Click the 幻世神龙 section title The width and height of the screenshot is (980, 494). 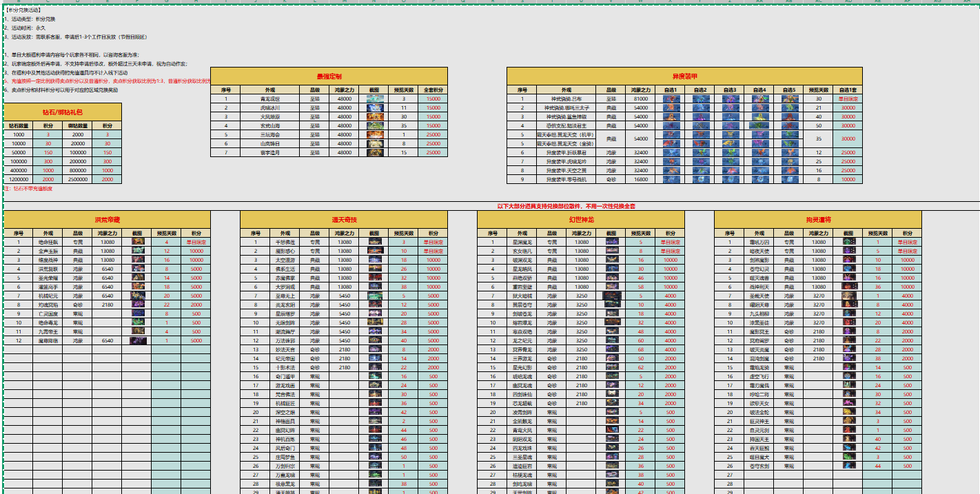point(581,220)
